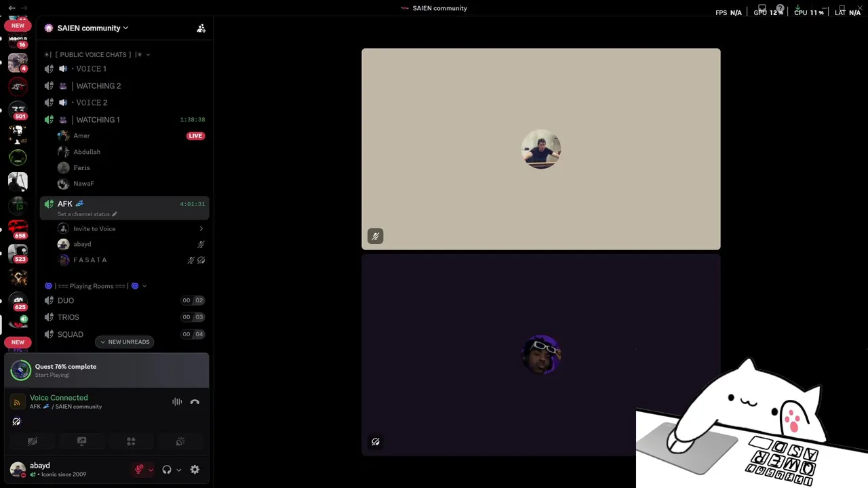Open the server icon with the 501 badge
868x488 pixels.
click(x=18, y=110)
